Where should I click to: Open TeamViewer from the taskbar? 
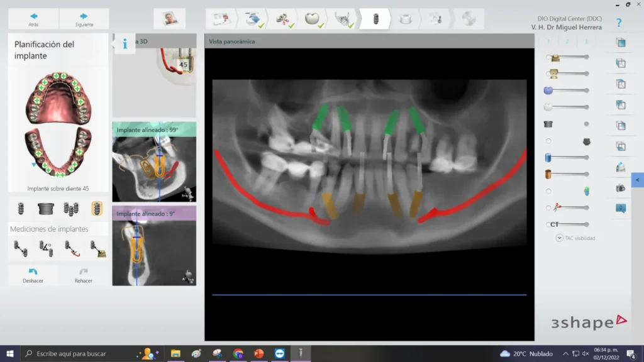[x=280, y=353]
